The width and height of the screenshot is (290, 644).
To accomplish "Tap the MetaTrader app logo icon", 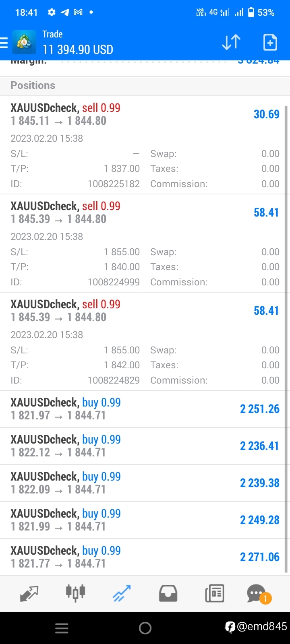I will tap(24, 42).
